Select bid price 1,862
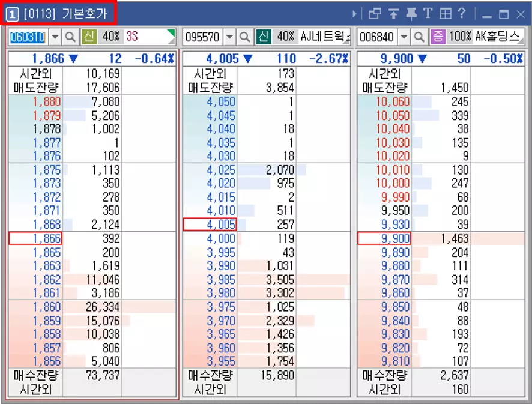 point(47,280)
